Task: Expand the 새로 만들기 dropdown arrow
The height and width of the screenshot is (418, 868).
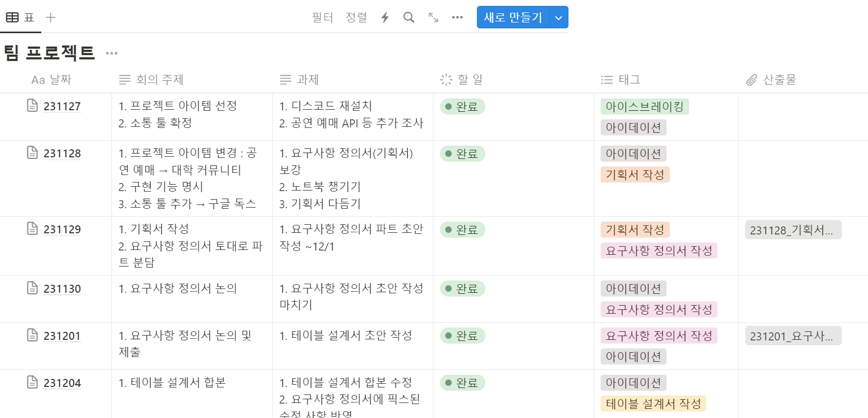Action: pos(559,18)
